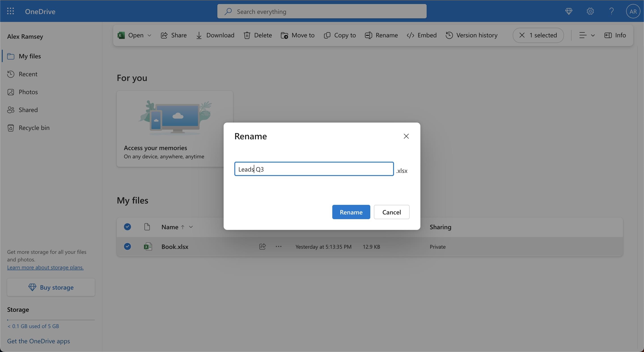Open Learn more about storage plans
The image size is (644, 352).
tap(45, 267)
